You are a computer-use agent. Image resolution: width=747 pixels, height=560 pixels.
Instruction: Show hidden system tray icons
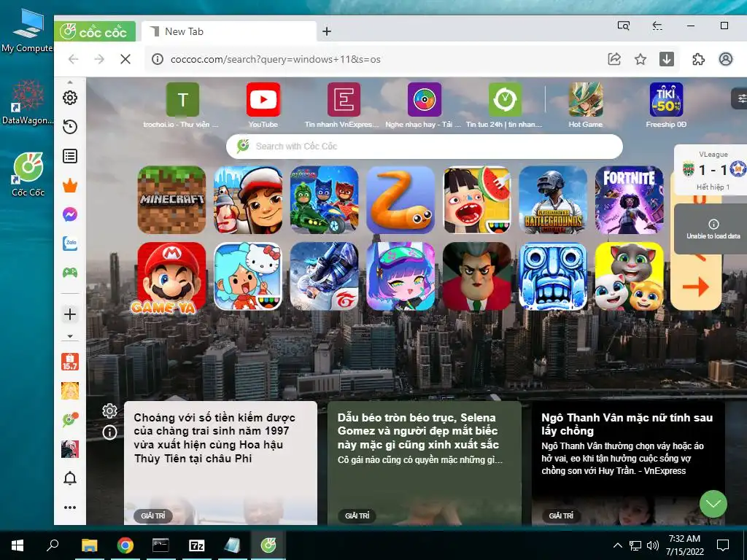(617, 545)
